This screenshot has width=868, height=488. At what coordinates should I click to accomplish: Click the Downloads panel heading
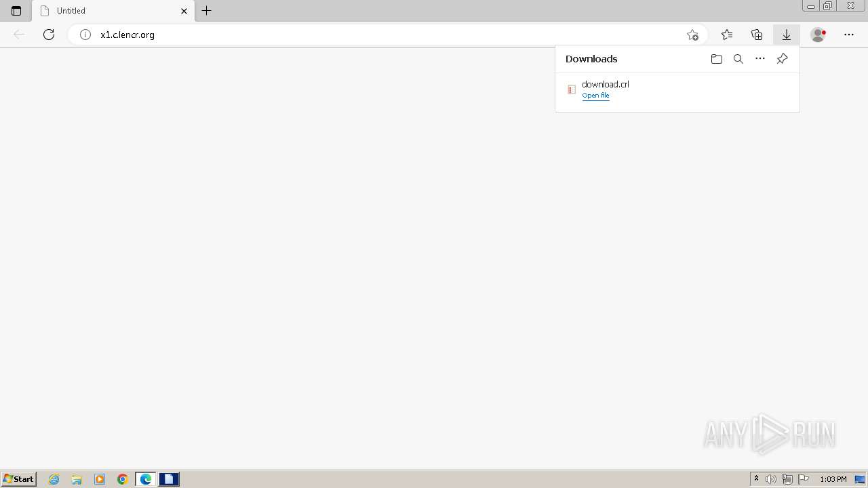coord(591,59)
